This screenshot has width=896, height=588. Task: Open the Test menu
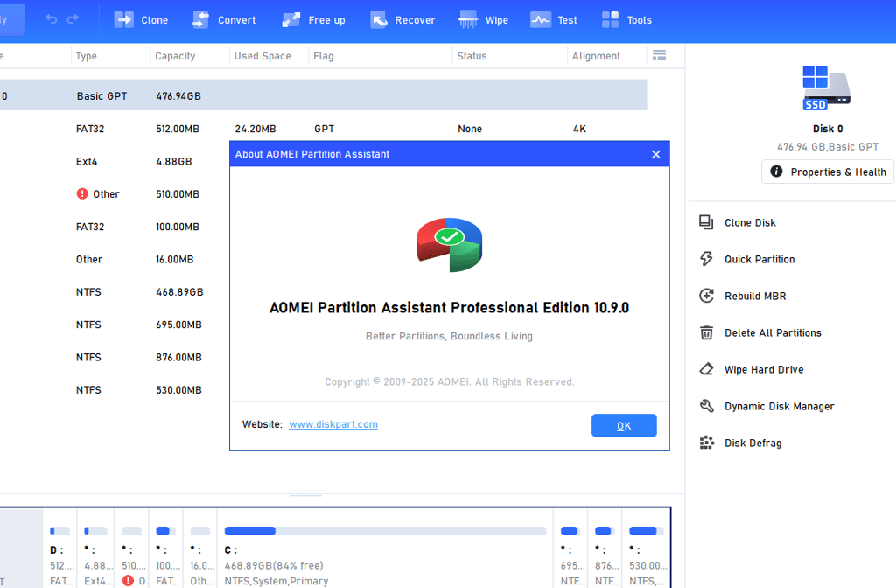click(x=554, y=20)
